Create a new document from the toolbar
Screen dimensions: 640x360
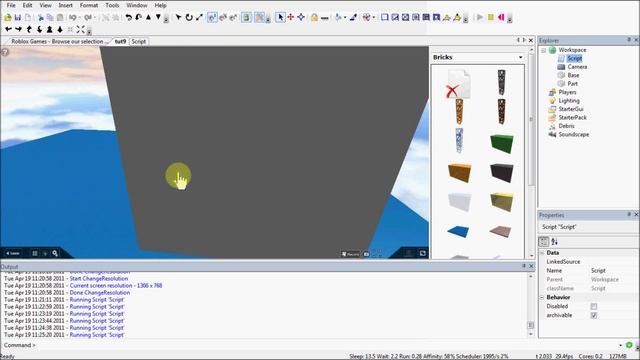[28, 18]
